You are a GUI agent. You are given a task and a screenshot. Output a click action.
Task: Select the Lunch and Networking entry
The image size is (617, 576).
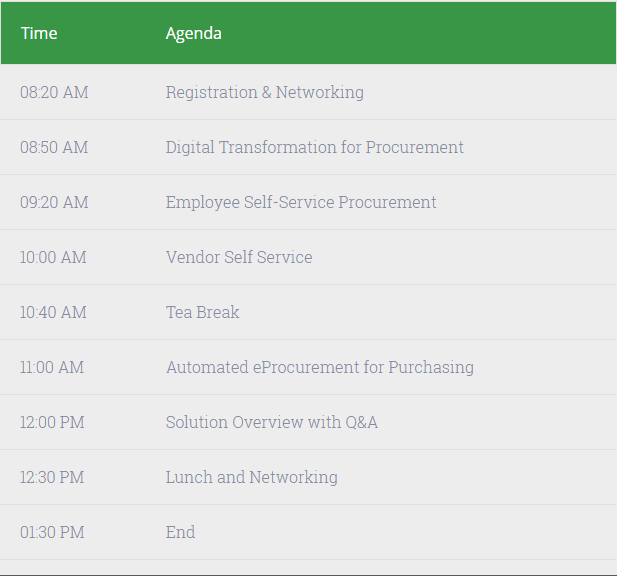[x=252, y=478]
